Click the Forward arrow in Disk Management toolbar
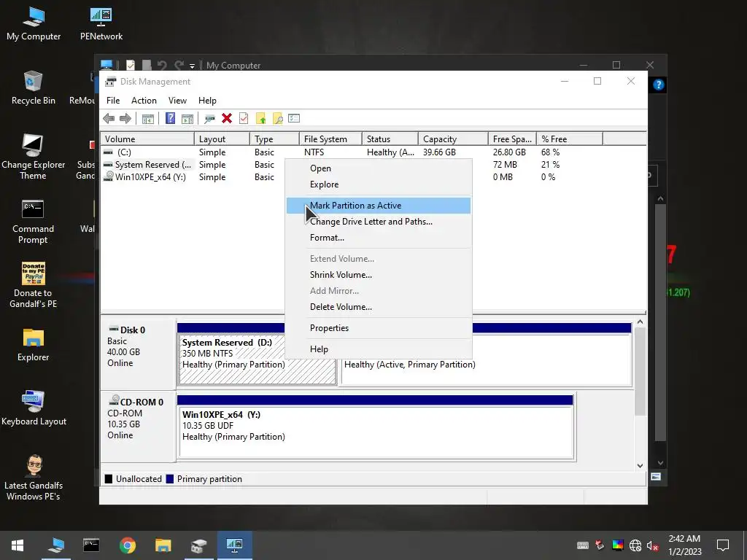Screen dimensions: 747x560 tap(125, 119)
